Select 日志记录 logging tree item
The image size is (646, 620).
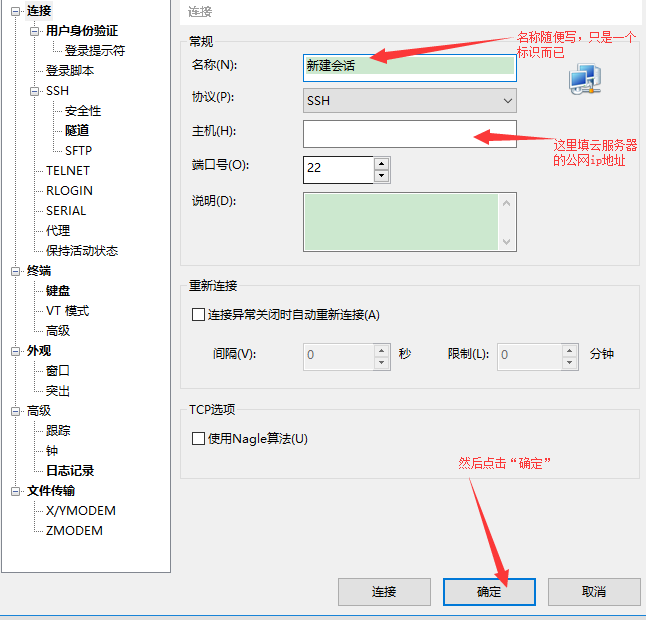(x=70, y=471)
